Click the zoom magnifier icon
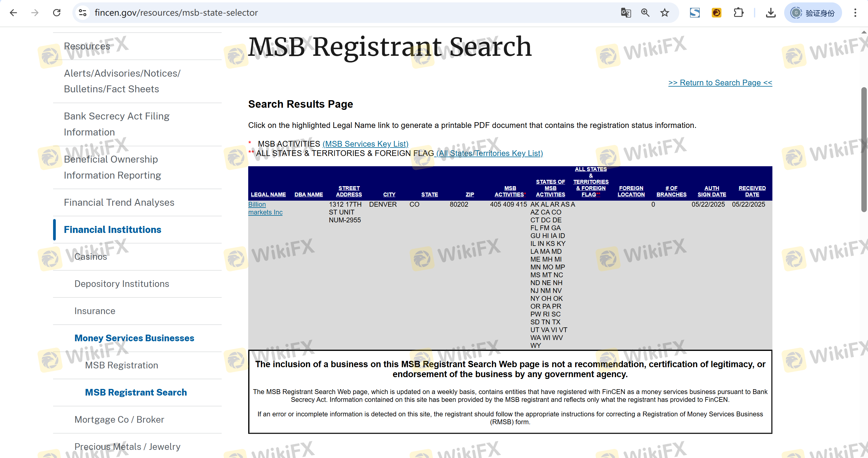The height and width of the screenshot is (458, 868). tap(645, 13)
